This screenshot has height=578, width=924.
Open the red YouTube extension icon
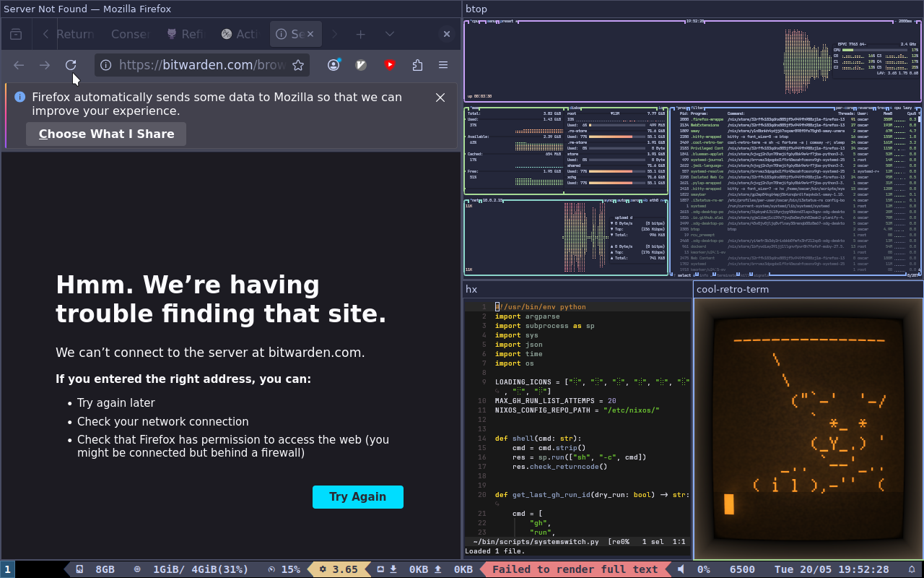tap(390, 65)
